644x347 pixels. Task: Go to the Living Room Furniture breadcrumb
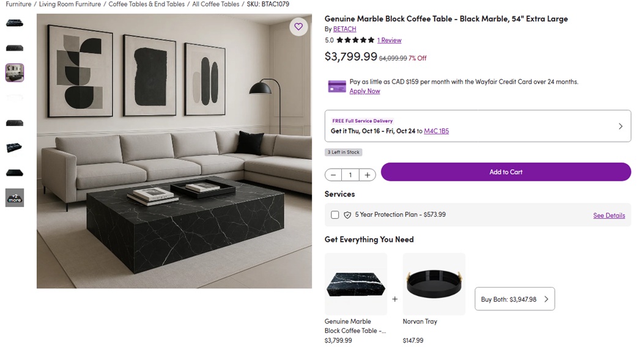(x=70, y=4)
